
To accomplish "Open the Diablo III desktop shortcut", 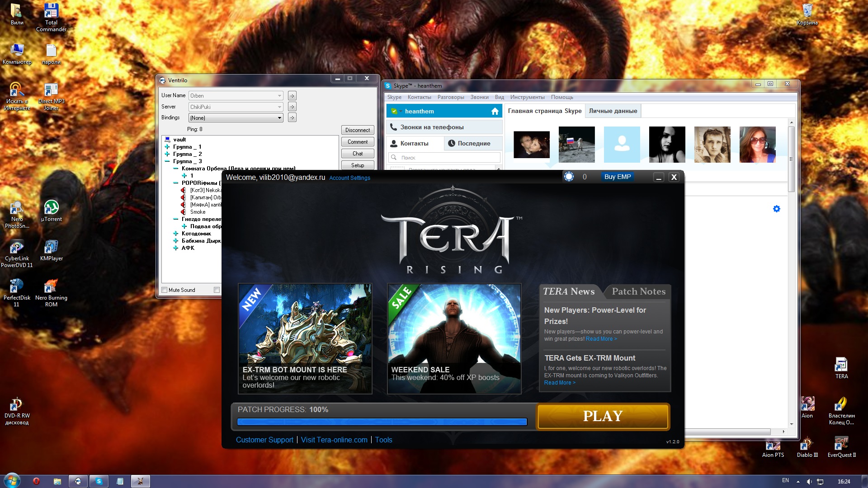I will click(x=807, y=447).
